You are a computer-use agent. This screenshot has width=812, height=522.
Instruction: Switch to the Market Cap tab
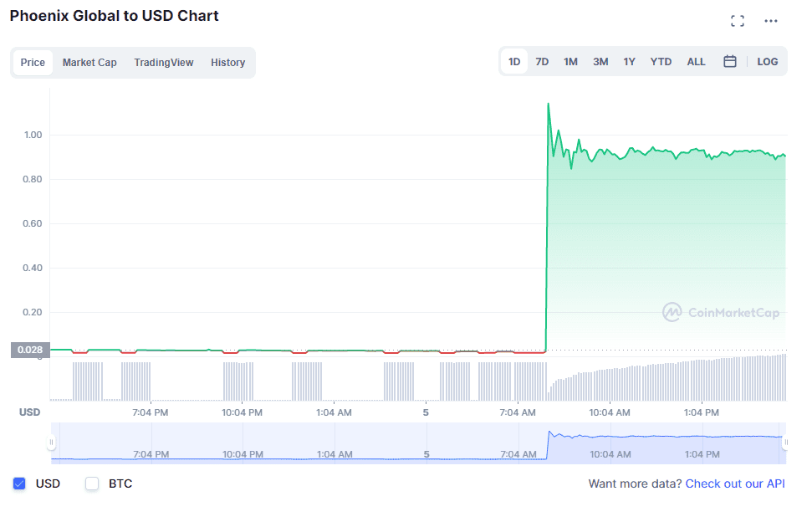(x=89, y=62)
